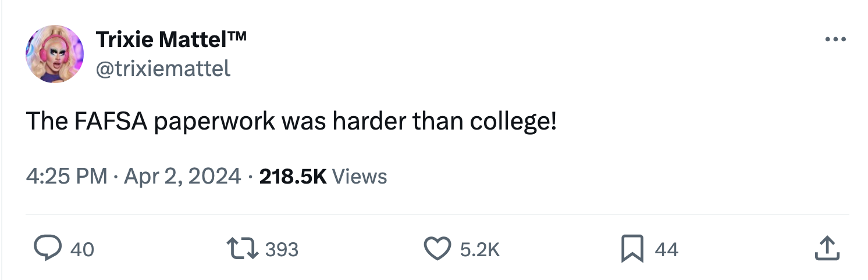The image size is (868, 280).
Task: Click Trixie Mattel's profile avatar
Action: click(x=55, y=54)
